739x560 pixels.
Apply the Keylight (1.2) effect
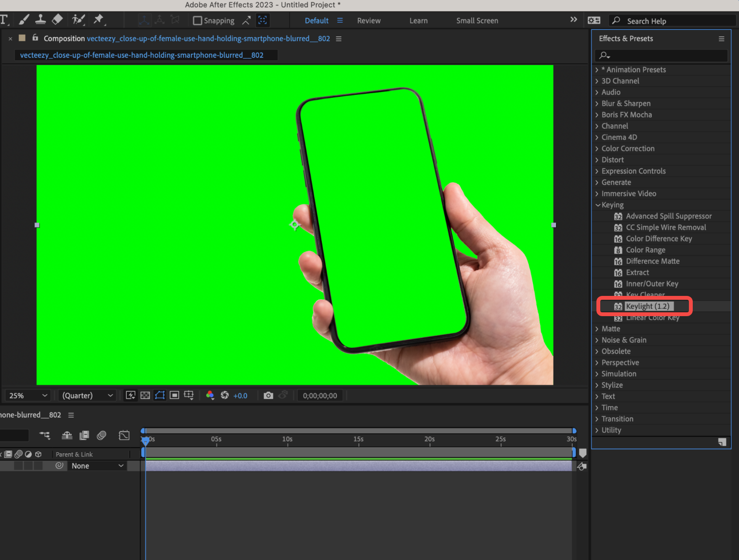coord(647,306)
